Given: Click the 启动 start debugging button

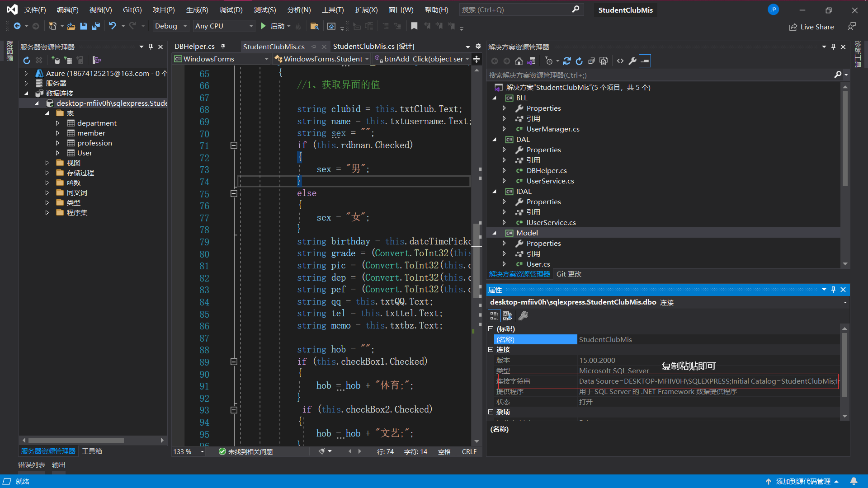Looking at the screenshot, I should pyautogui.click(x=274, y=26).
